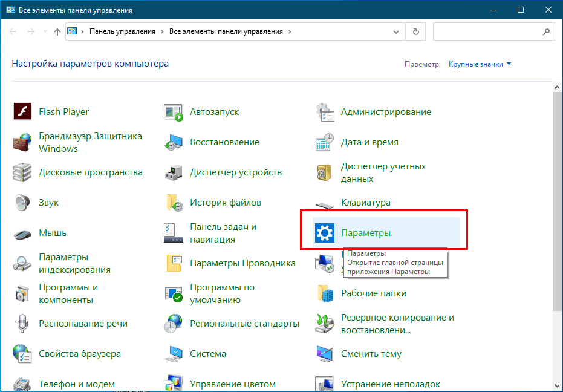This screenshot has width=563, height=392.
Task: Open the Администрирование gear icon
Action: [x=325, y=112]
